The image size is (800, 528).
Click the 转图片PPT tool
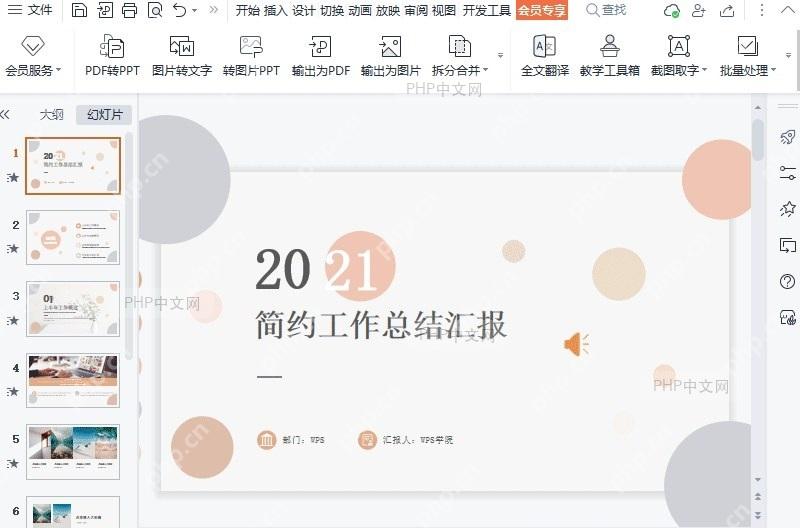point(251,56)
